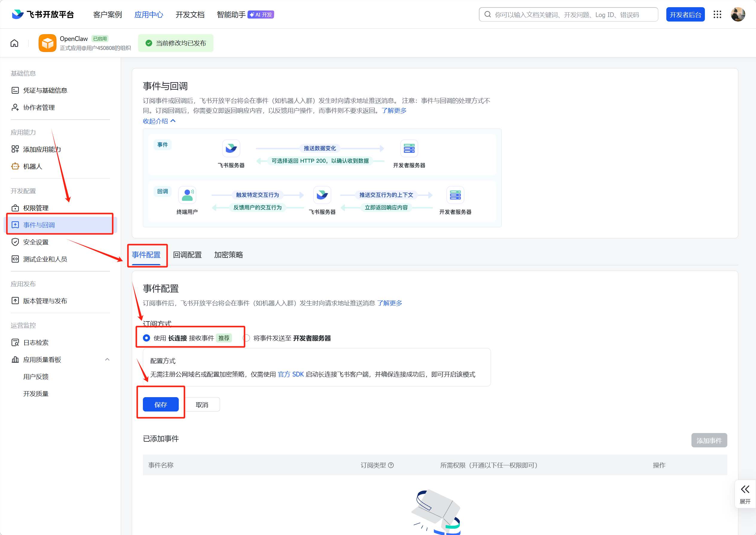Open the nine-dot apps grid icon

717,14
